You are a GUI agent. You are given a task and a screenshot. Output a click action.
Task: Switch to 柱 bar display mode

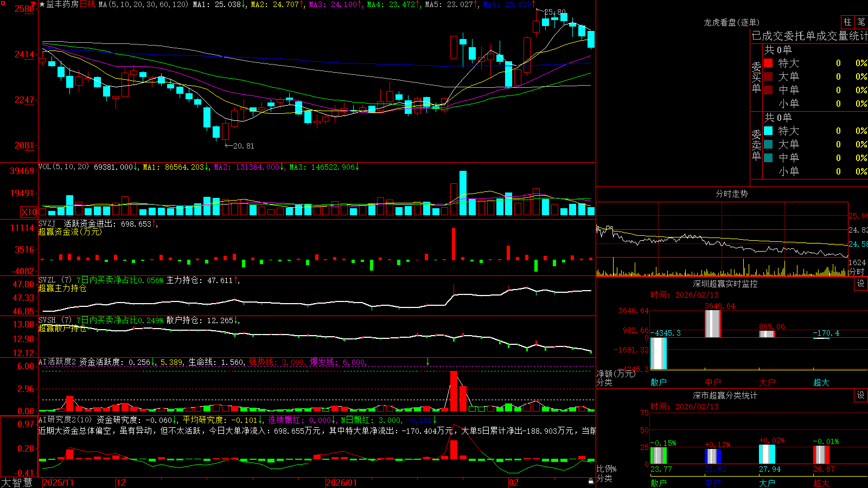pyautogui.click(x=847, y=22)
